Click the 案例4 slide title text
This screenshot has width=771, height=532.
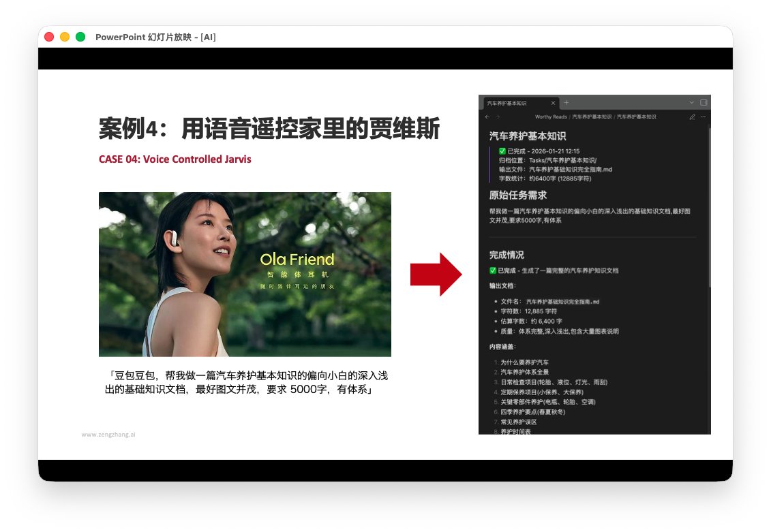(269, 129)
